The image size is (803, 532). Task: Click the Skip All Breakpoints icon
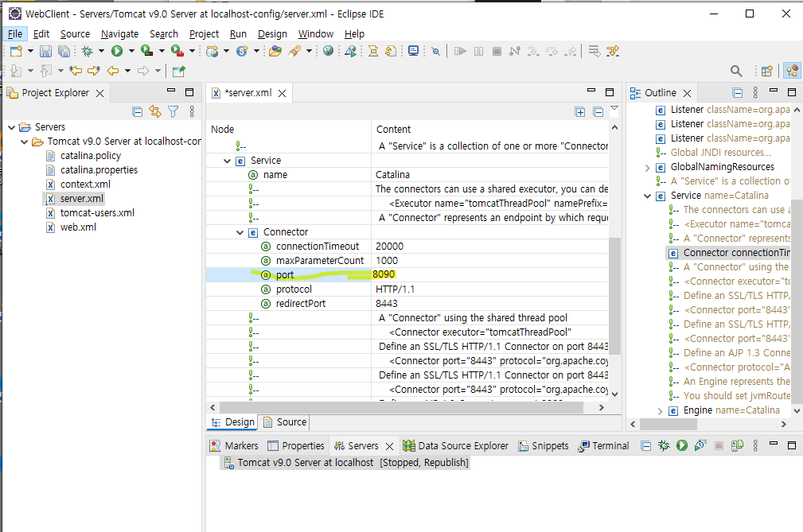[435, 51]
